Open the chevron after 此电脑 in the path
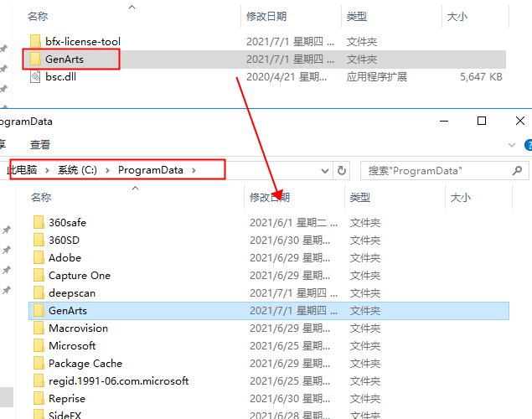 [x=47, y=170]
